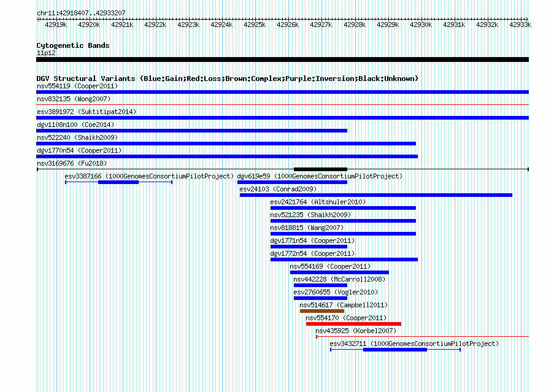The width and height of the screenshot is (546, 392).
Task: Select the dgv619e59 blue bar
Action: [292, 182]
